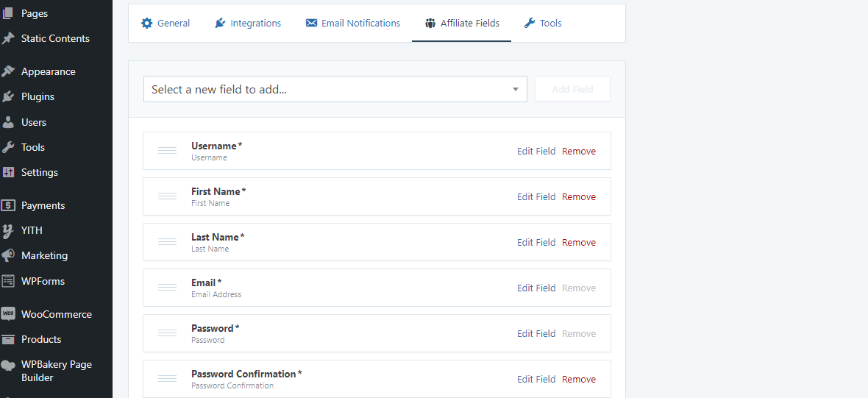Click drag handle of Username field

click(167, 151)
